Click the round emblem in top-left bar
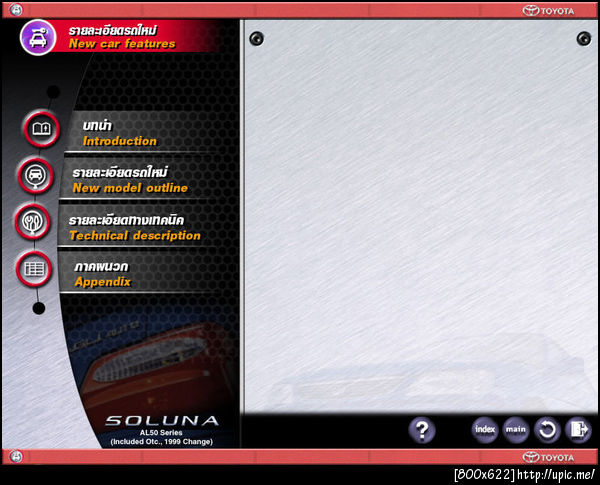The height and width of the screenshot is (485, 600). [x=16, y=10]
